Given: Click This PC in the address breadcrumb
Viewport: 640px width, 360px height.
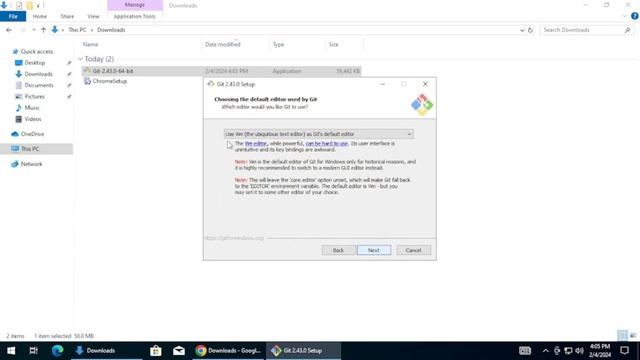Looking at the screenshot, I should (78, 30).
